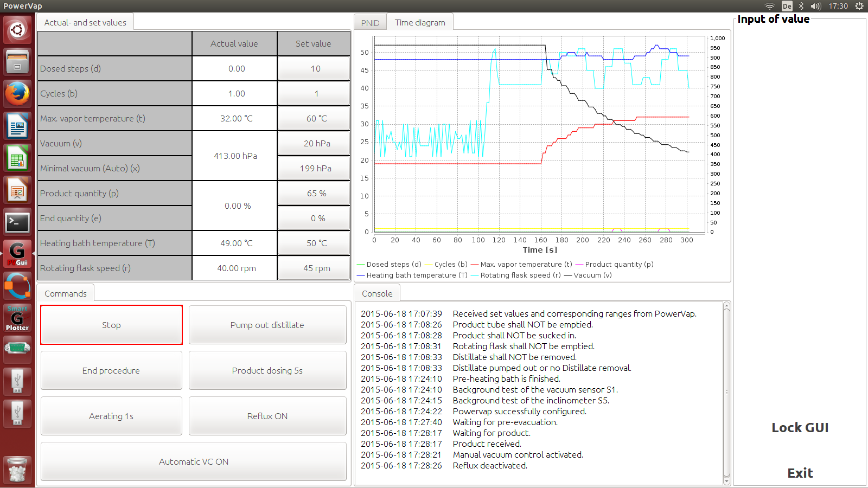Click Dosed steps (d) legend entry
Image resolution: width=868 pixels, height=488 pixels.
point(389,264)
